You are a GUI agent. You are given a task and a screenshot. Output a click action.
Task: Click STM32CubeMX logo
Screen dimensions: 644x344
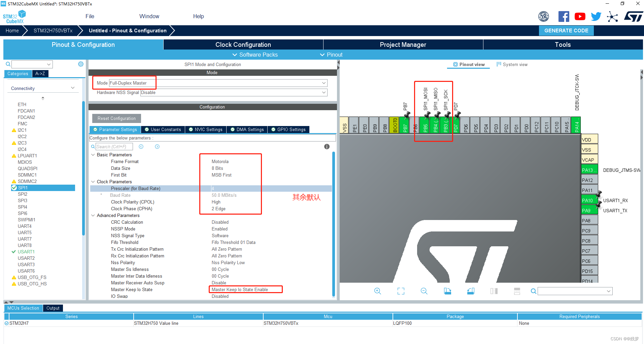pyautogui.click(x=14, y=17)
